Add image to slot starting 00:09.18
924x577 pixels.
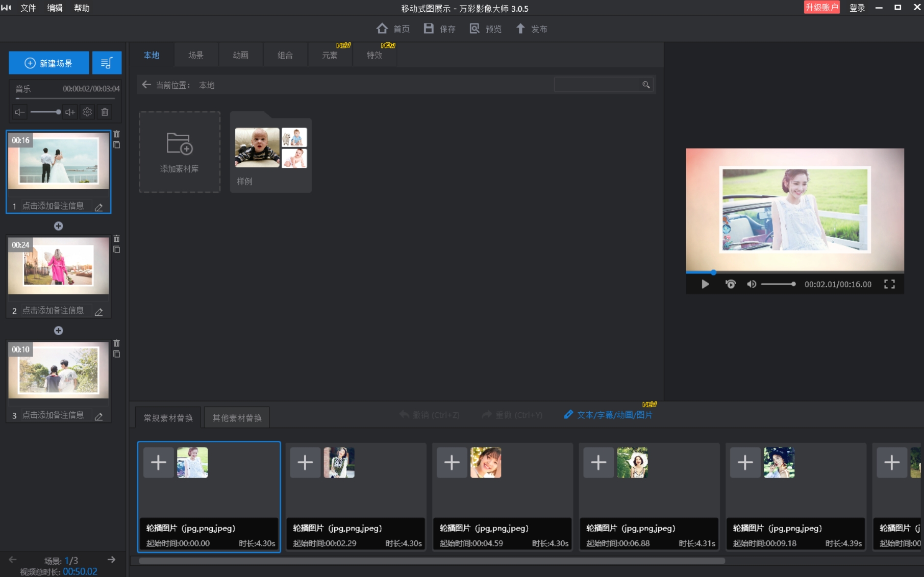(x=745, y=462)
